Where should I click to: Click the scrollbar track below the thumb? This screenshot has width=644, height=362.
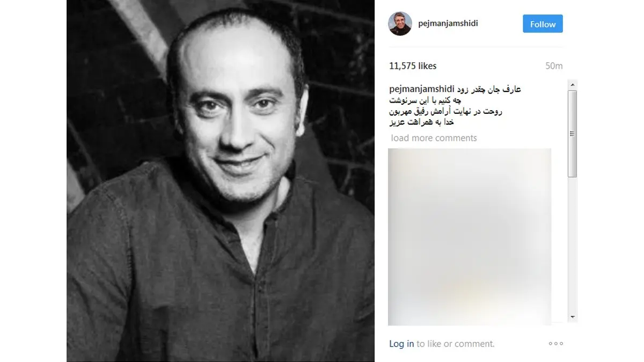(x=573, y=244)
